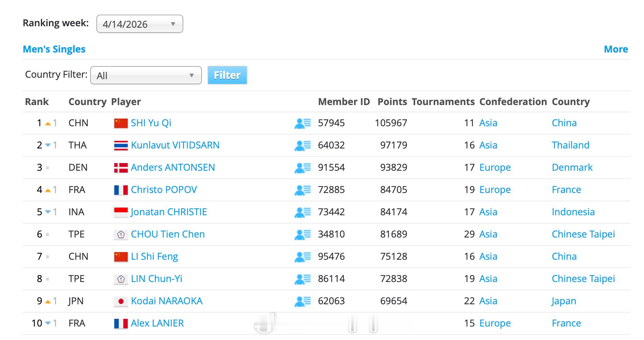Image resolution: width=644 pixels, height=340 pixels.
Task: Open the Country Filter dropdown
Action: point(146,75)
